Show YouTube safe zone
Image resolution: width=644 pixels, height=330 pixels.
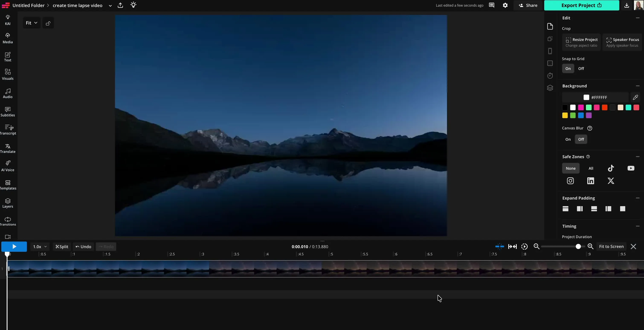click(631, 168)
